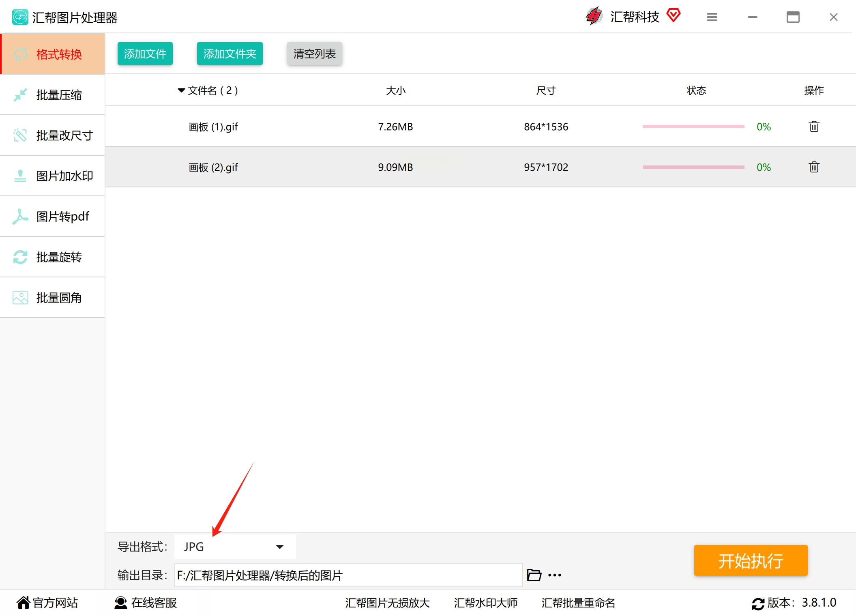Click the 汇帮科技 lightning logo

[594, 16]
